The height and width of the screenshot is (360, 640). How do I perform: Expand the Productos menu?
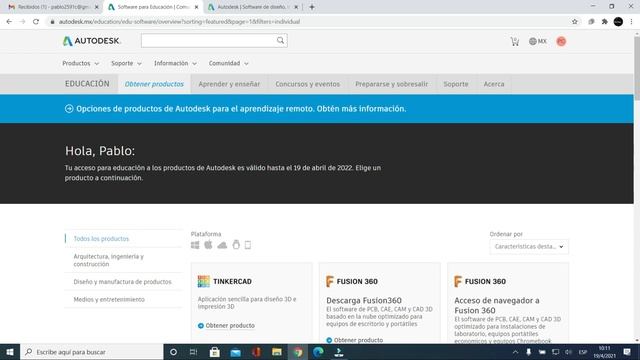[x=80, y=63]
